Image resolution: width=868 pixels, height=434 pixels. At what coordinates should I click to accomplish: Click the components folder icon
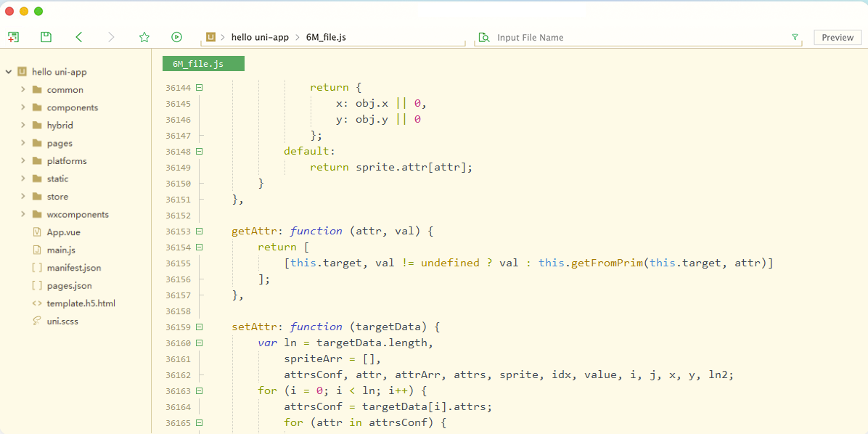coord(38,107)
